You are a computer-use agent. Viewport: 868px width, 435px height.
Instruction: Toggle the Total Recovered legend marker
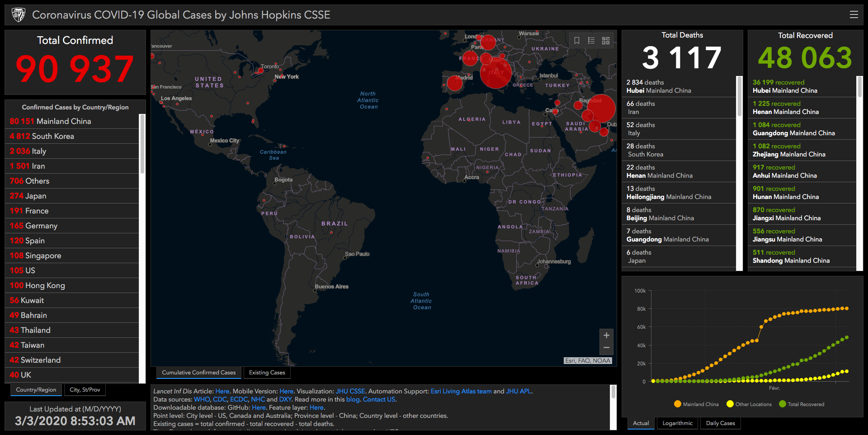(783, 404)
